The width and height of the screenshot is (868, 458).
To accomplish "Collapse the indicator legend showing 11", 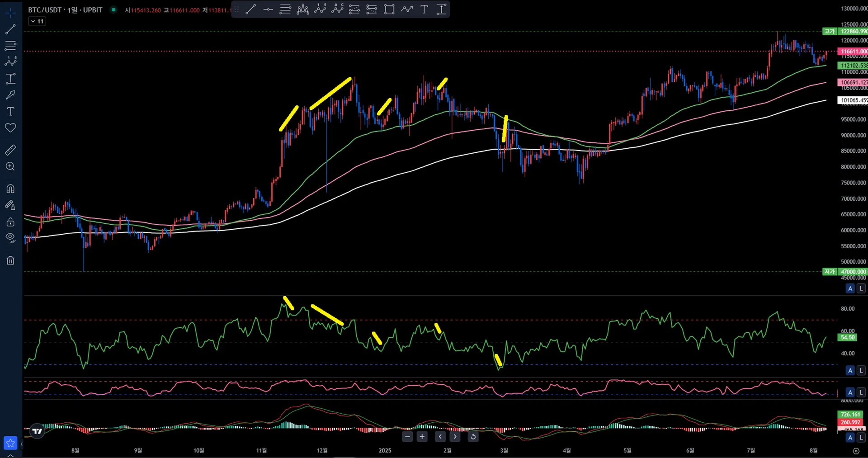I will 37,21.
